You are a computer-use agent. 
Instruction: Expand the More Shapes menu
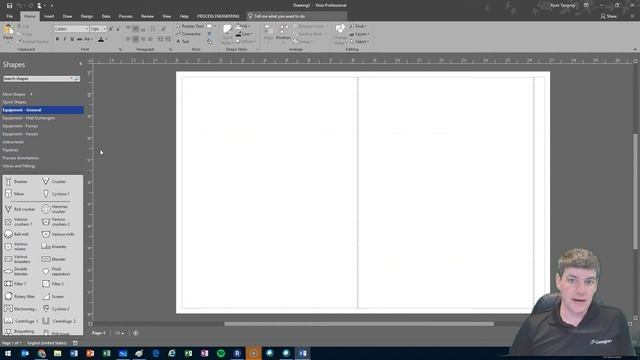tap(17, 94)
